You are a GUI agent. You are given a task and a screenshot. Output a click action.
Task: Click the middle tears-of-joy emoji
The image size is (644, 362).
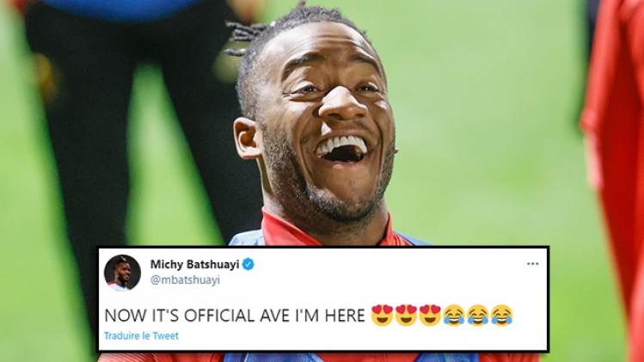tap(478, 316)
